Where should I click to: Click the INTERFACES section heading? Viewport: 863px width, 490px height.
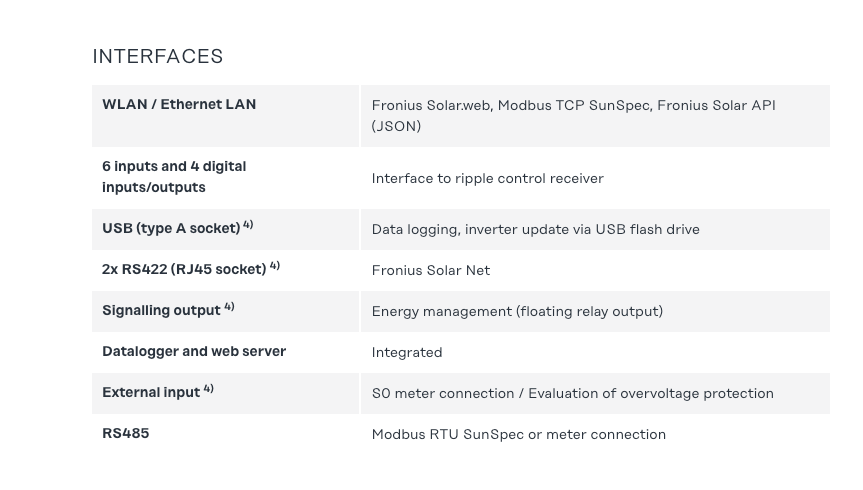click(157, 57)
